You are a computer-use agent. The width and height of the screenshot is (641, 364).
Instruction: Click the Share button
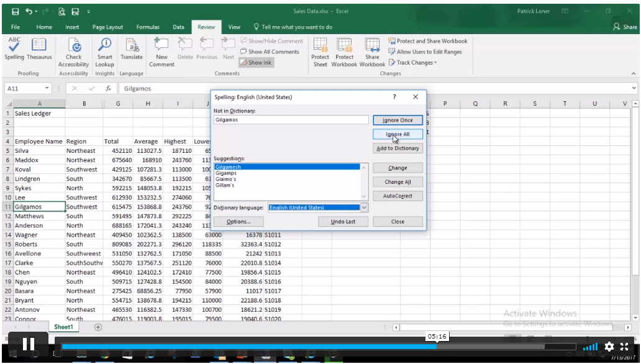pos(625,27)
